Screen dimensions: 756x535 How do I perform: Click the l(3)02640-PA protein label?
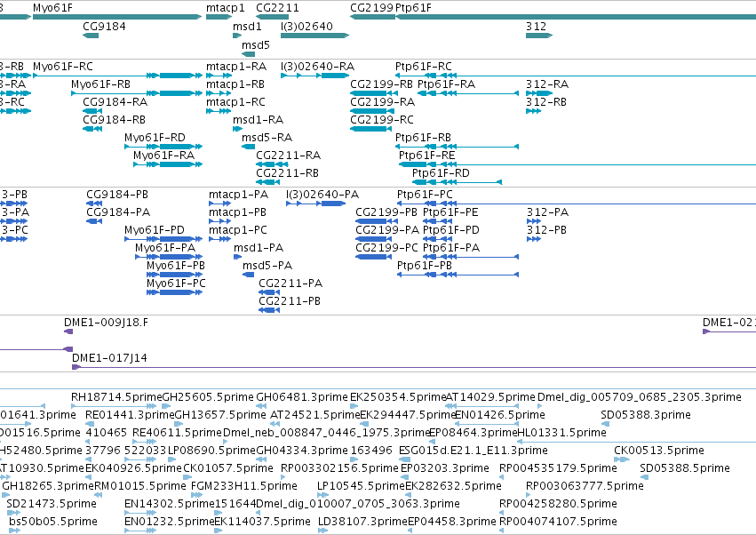(x=322, y=195)
